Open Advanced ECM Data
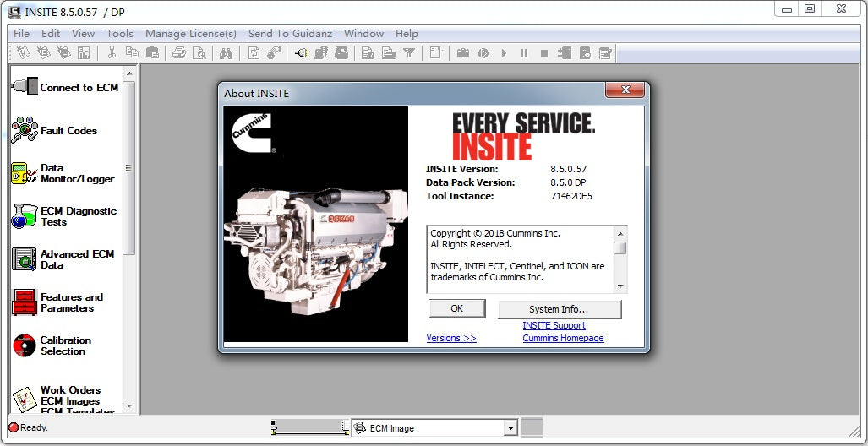Viewport: 868px width, 446px height. (x=63, y=259)
